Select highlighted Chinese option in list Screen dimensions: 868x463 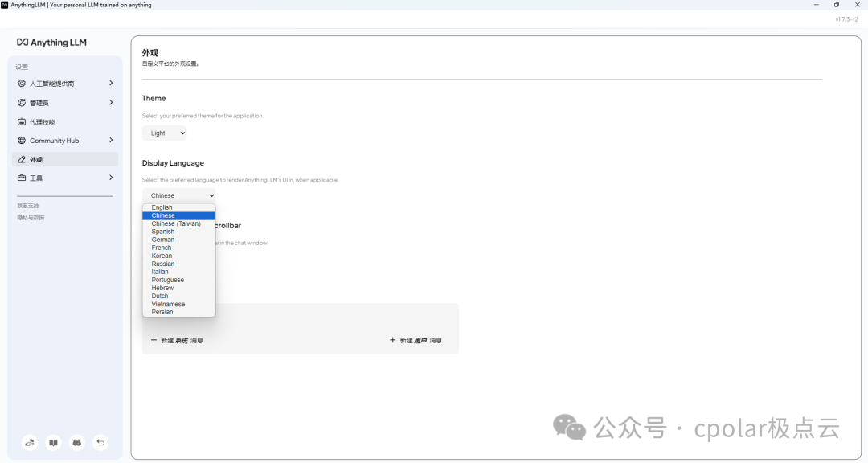(x=178, y=215)
